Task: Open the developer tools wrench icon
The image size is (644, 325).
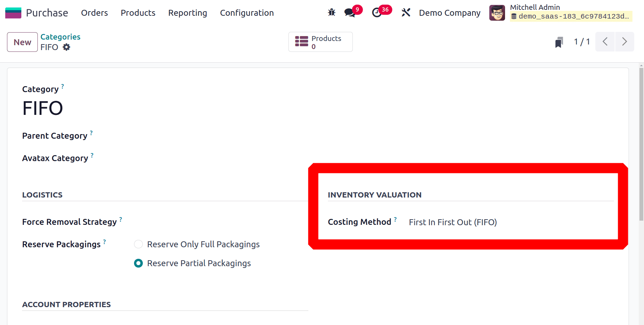Action: (406, 13)
